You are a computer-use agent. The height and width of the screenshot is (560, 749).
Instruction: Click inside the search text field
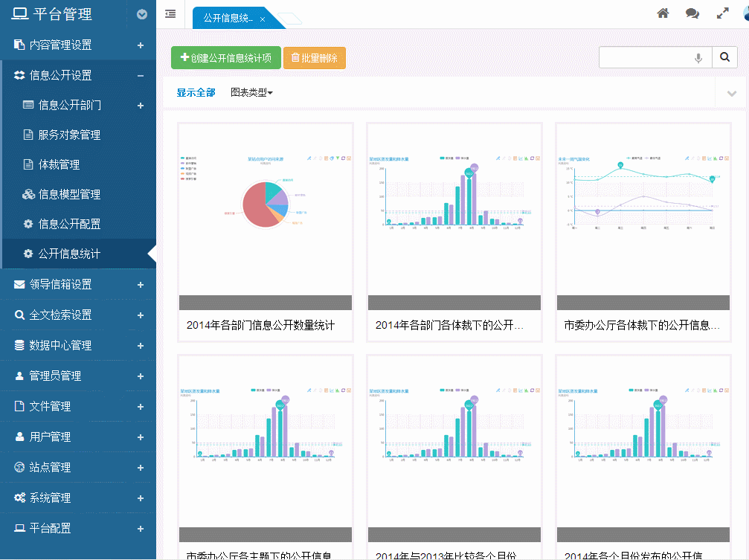pos(645,58)
